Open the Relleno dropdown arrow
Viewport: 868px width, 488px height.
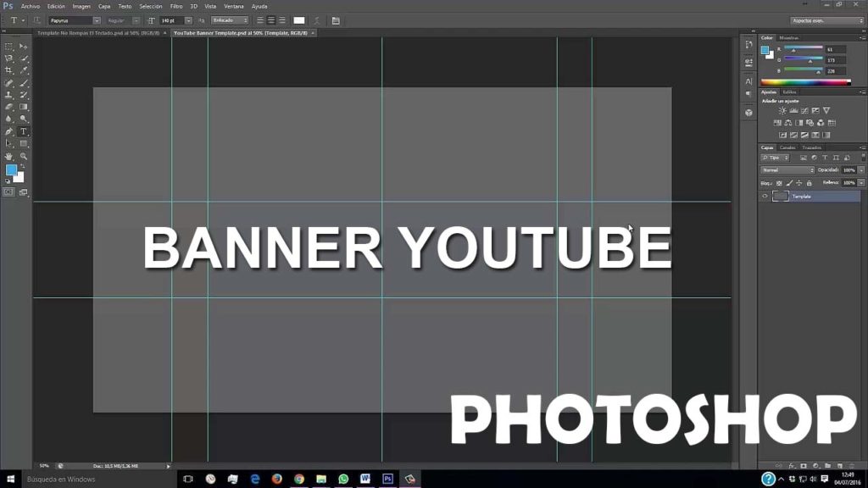[861, 183]
